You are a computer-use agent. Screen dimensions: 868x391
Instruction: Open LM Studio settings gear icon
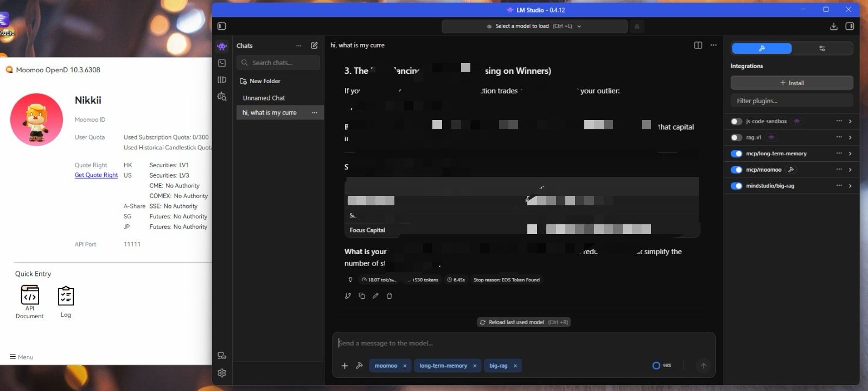pos(222,373)
